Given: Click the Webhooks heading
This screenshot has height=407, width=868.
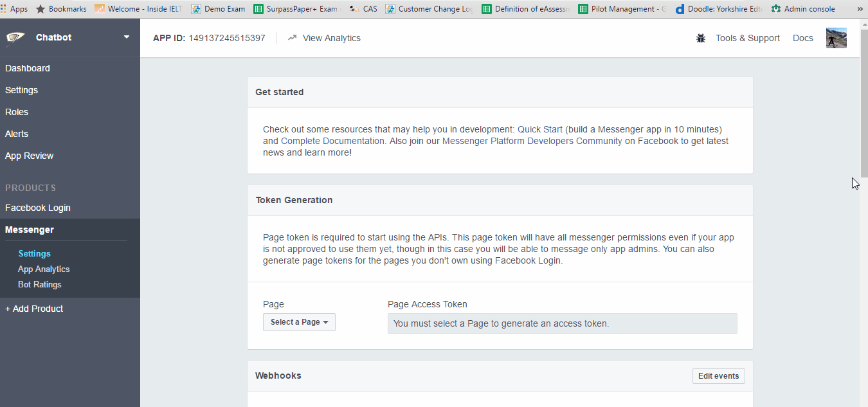Looking at the screenshot, I should click(x=278, y=375).
